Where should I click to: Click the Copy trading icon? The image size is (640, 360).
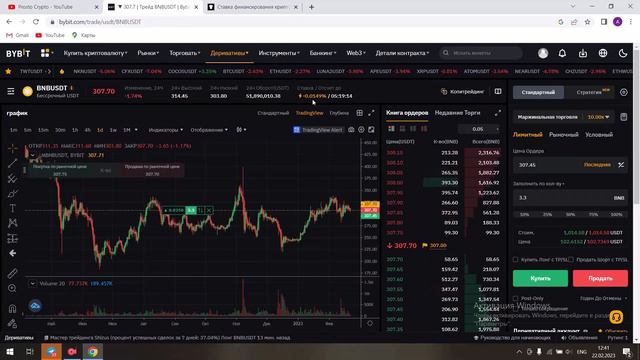click(x=444, y=92)
